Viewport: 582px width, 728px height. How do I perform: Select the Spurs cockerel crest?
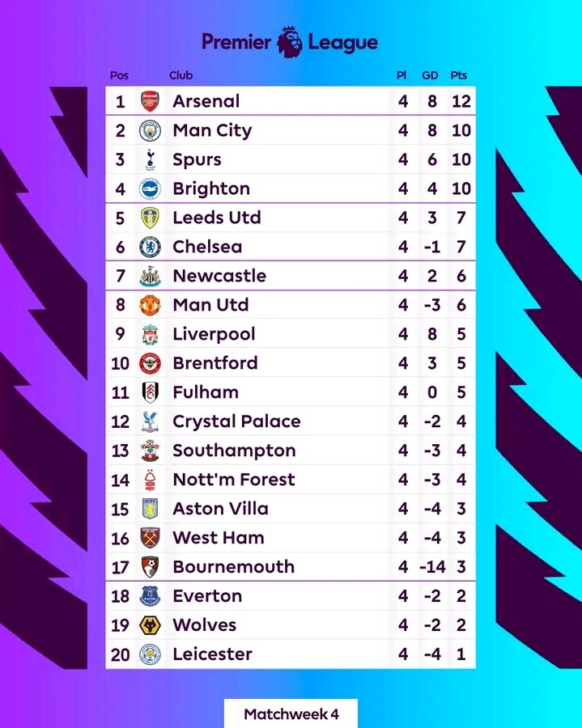coord(150,159)
